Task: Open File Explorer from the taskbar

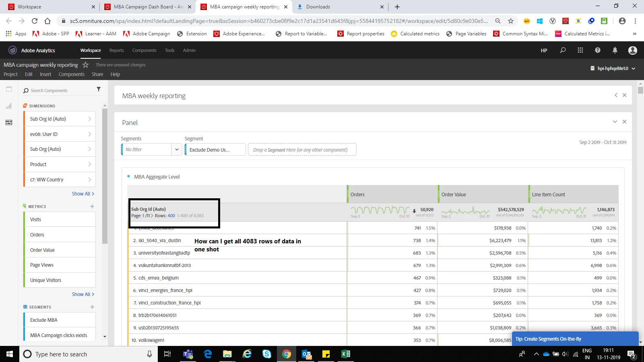Action: click(x=227, y=354)
